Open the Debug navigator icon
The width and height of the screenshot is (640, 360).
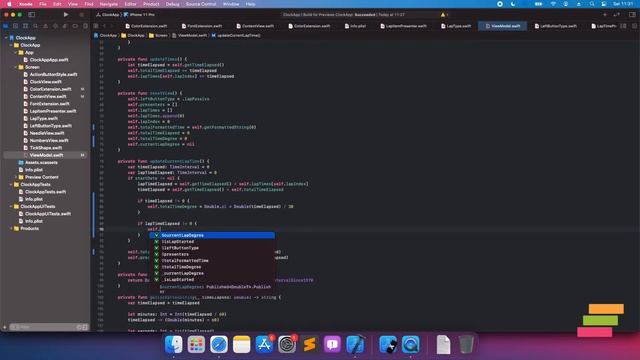pos(65,26)
